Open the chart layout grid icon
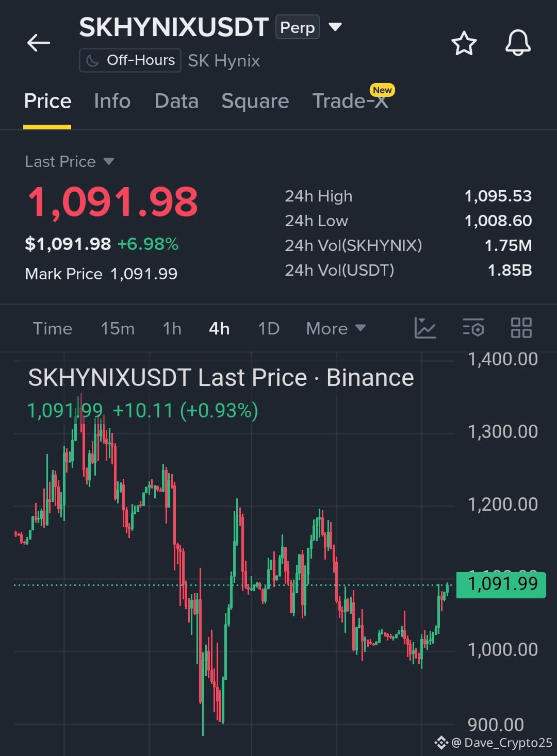Image resolution: width=557 pixels, height=756 pixels. [521, 328]
